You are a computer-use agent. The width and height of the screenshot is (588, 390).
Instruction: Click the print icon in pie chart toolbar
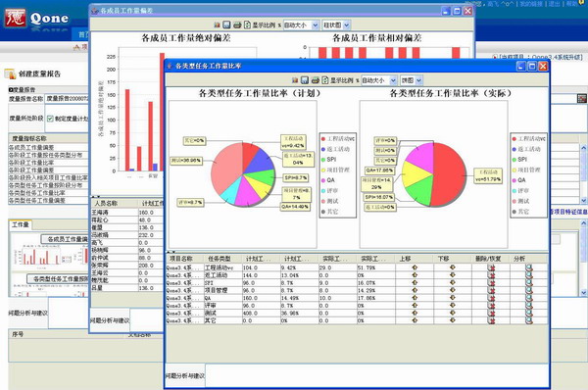pyautogui.click(x=316, y=80)
